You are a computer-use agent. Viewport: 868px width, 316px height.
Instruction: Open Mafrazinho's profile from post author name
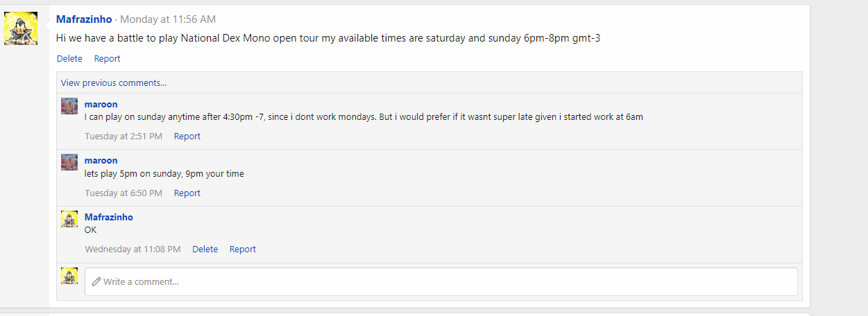pos(83,19)
